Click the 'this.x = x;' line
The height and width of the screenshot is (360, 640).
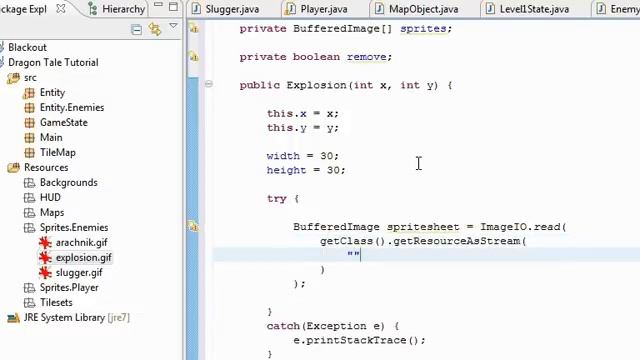[x=303, y=113]
